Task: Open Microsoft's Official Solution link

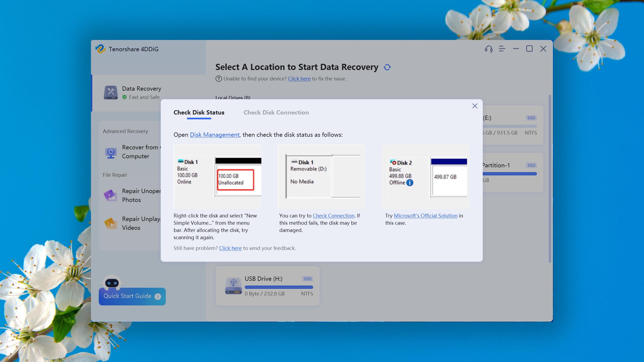Action: (426, 216)
